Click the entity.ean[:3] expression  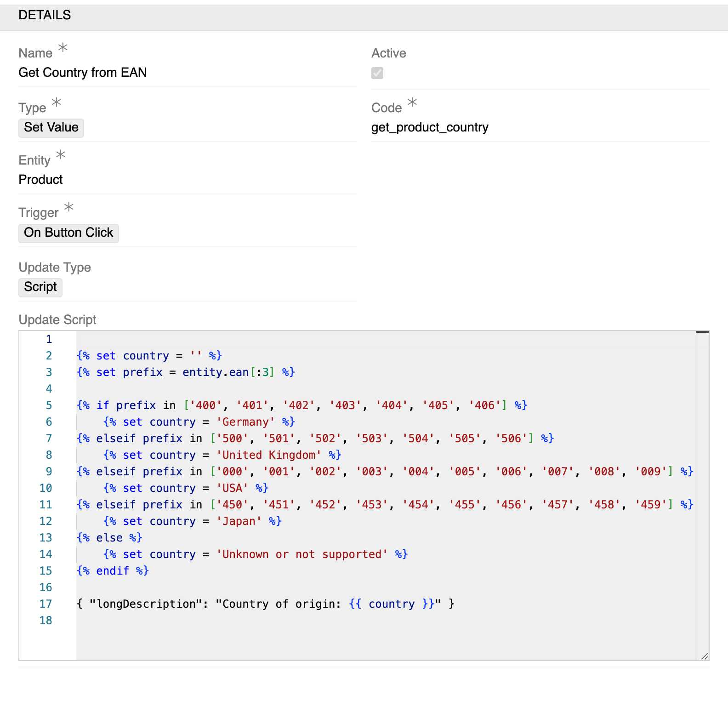click(x=228, y=372)
